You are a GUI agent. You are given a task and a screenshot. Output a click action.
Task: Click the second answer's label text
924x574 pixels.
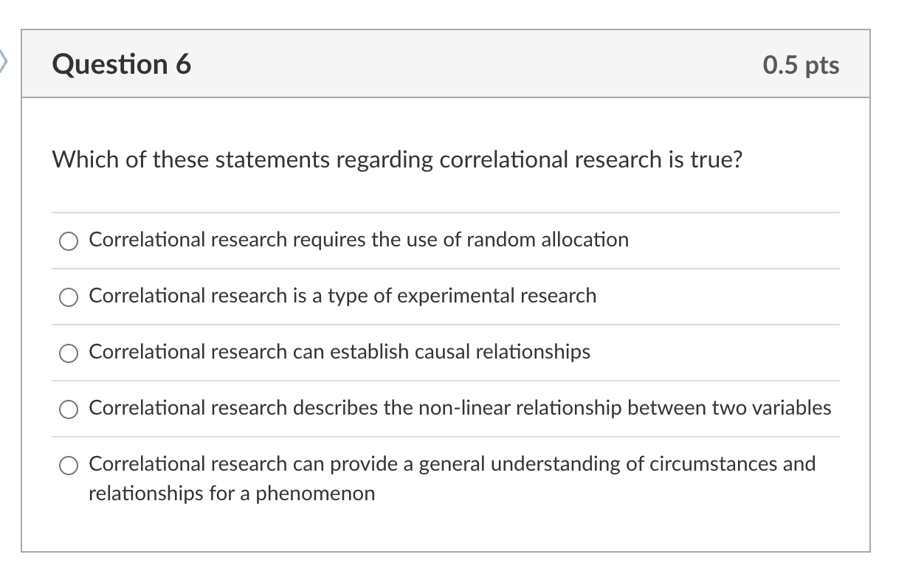coord(342,296)
